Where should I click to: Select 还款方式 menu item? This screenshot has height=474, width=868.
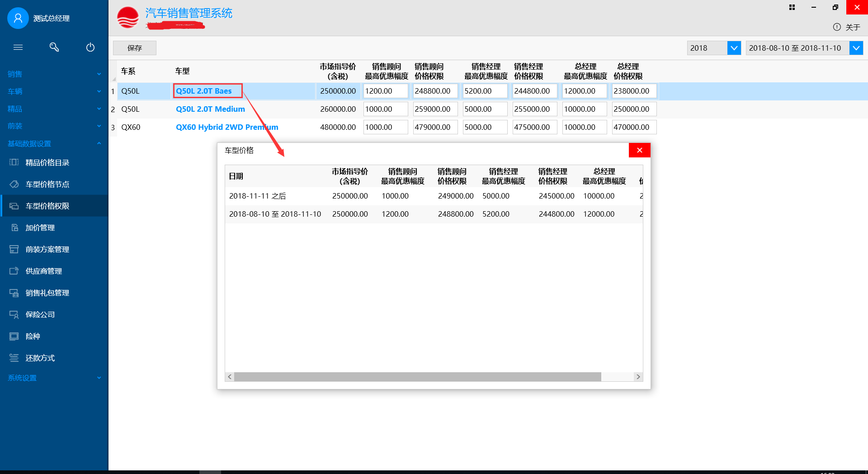pos(40,358)
